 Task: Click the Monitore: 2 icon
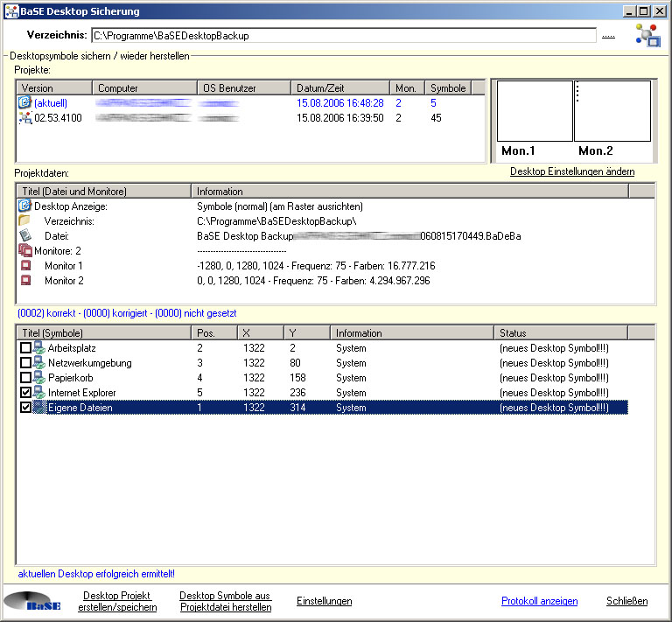[x=24, y=251]
